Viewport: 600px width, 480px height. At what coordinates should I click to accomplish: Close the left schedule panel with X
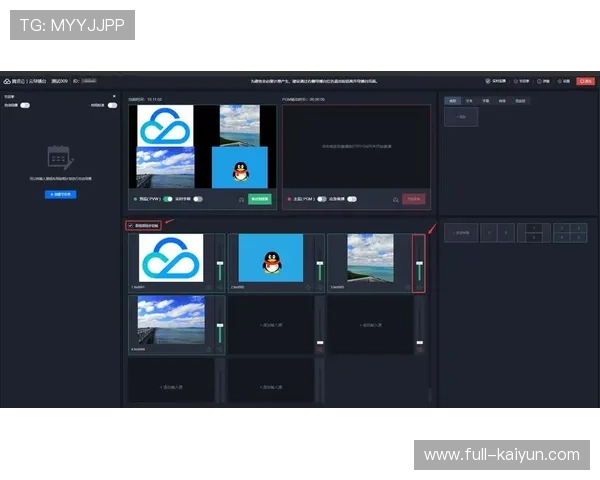(x=115, y=97)
